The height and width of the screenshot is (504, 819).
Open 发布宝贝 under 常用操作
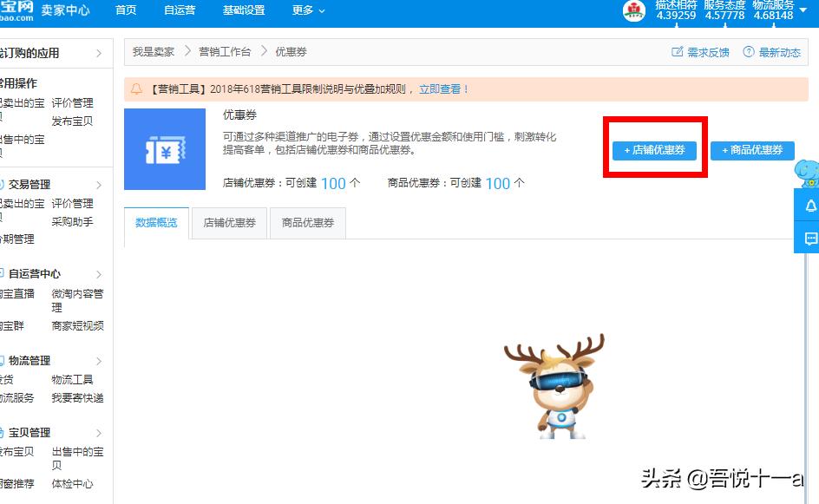tap(72, 121)
